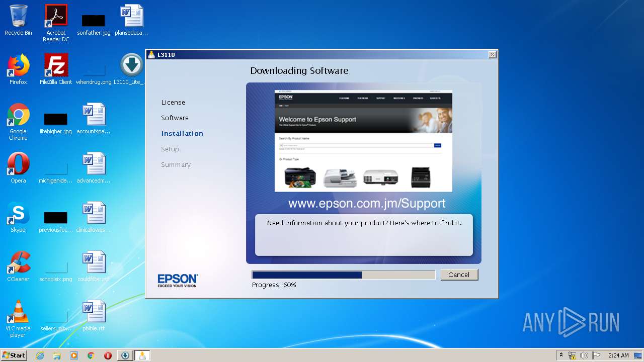Click the Show desktop button
The width and height of the screenshot is (644, 362).
point(638,355)
